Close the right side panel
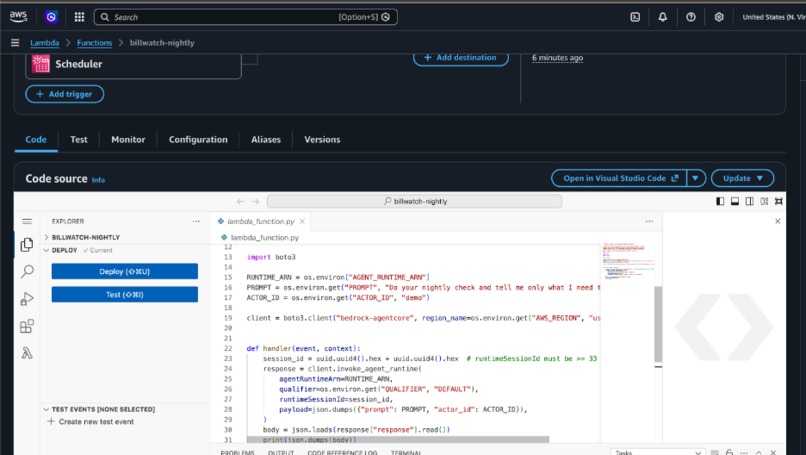Image resolution: width=806 pixels, height=455 pixels. (778, 221)
